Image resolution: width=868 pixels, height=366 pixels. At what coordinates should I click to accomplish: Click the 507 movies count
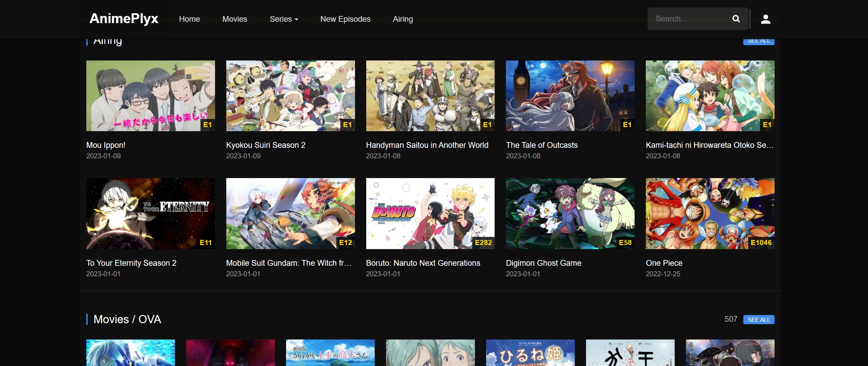tap(731, 319)
